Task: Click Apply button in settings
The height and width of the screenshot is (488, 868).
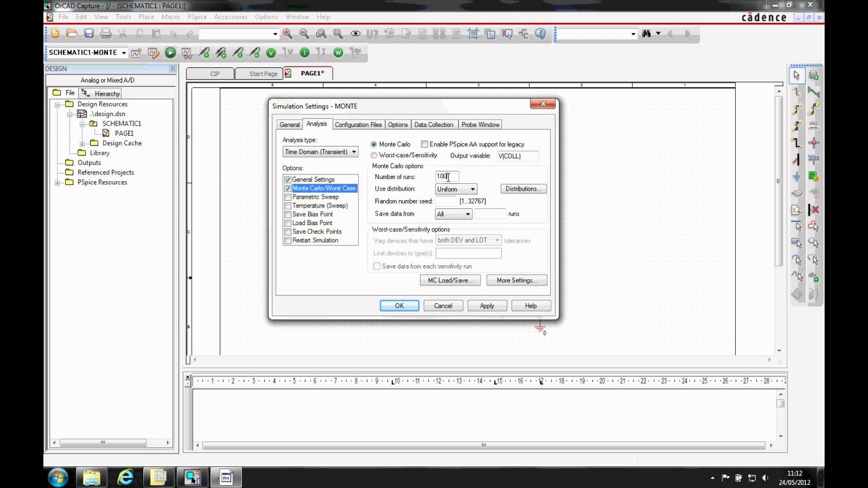Action: point(487,306)
